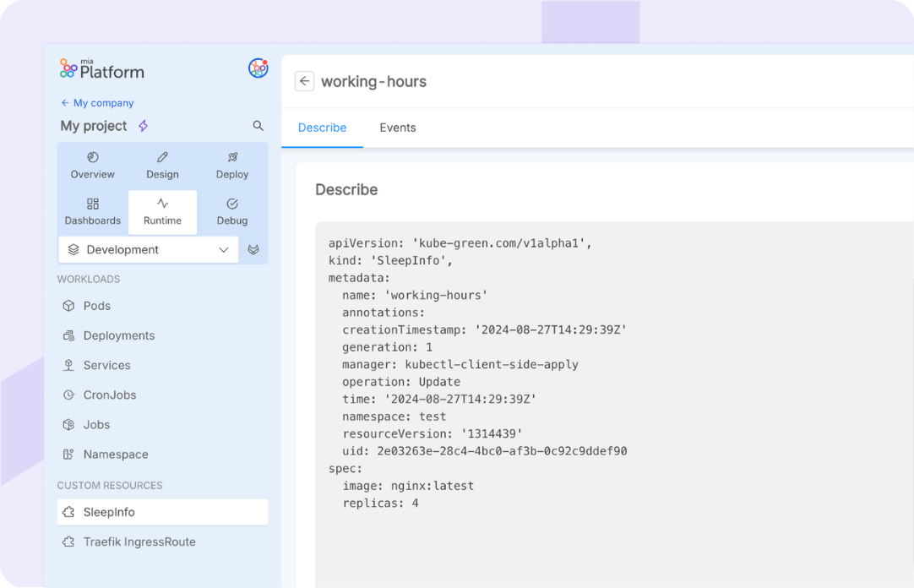
Task: Select the Design section icon
Action: pos(162,159)
